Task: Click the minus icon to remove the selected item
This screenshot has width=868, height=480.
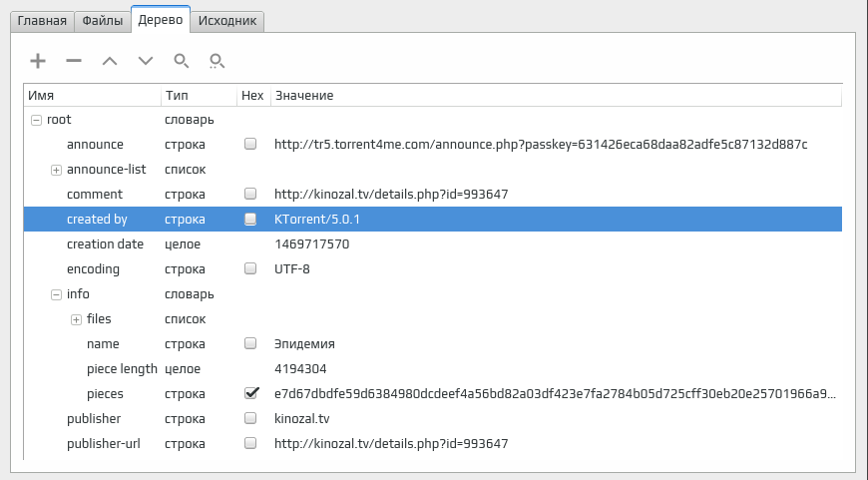Action: [74, 61]
